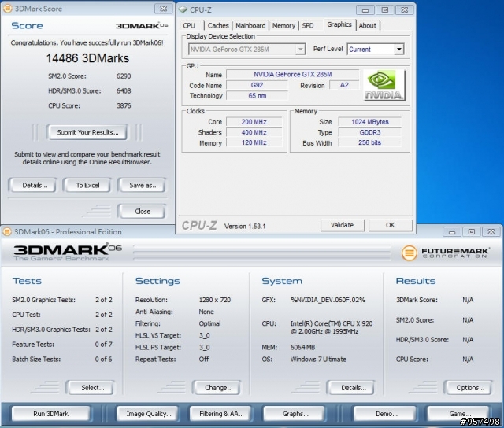Click the Close button in Score window
This screenshot has width=504, height=428.
143,212
